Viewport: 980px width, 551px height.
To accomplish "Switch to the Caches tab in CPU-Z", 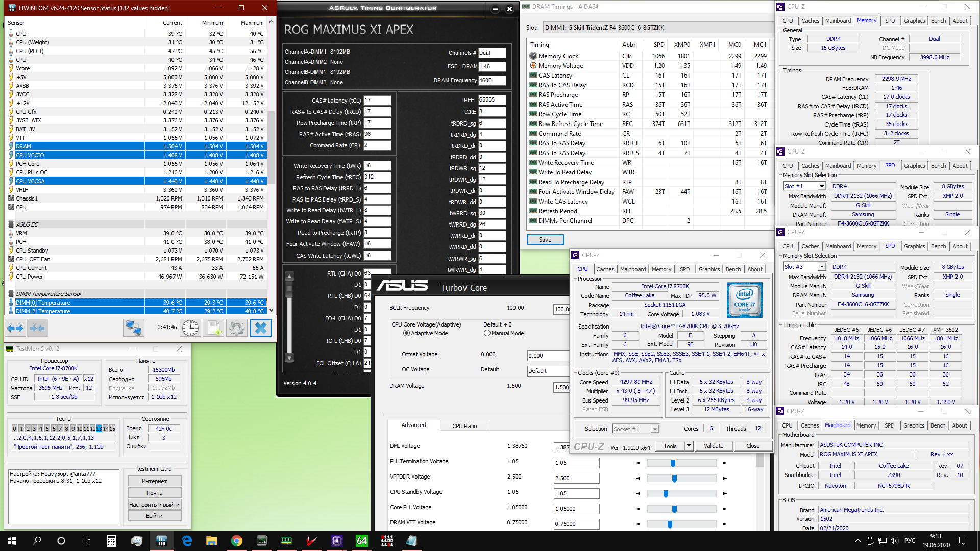I will (605, 269).
